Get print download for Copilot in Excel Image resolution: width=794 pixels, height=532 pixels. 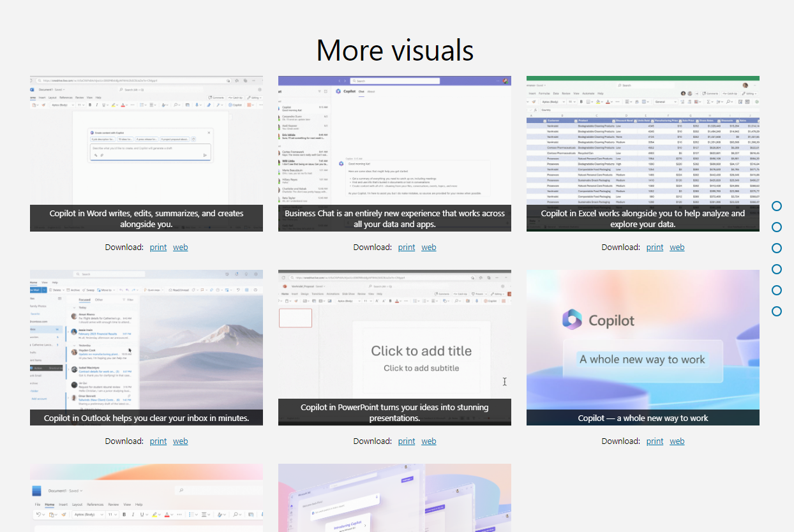point(655,248)
